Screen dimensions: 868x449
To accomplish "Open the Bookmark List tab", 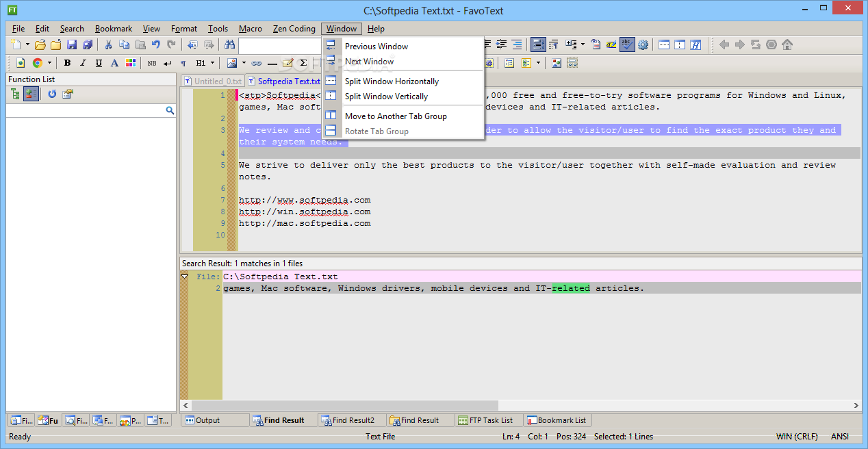I will pos(557,420).
